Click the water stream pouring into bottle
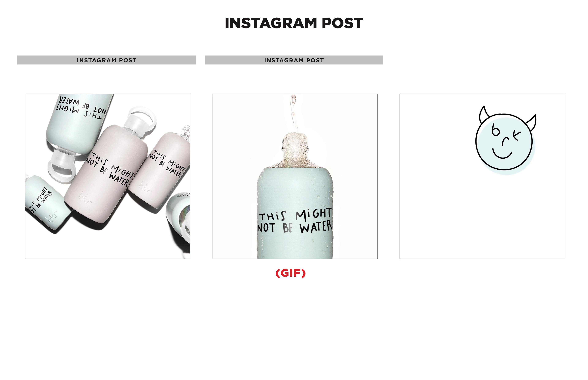This screenshot has height=380, width=588. click(x=294, y=114)
